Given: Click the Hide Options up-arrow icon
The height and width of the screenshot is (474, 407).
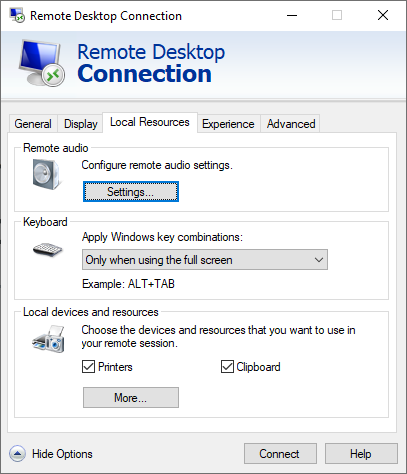Looking at the screenshot, I should pyautogui.click(x=17, y=454).
